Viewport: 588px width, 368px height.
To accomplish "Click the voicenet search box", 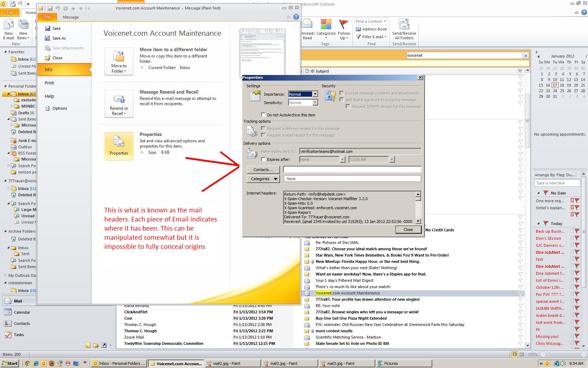I will (464, 55).
